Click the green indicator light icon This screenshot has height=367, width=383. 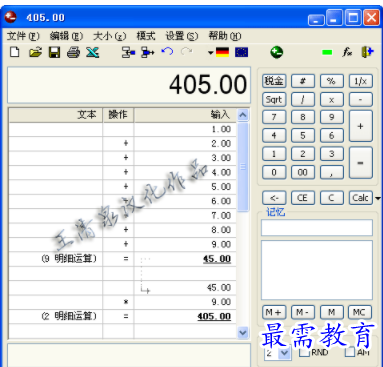click(x=327, y=52)
